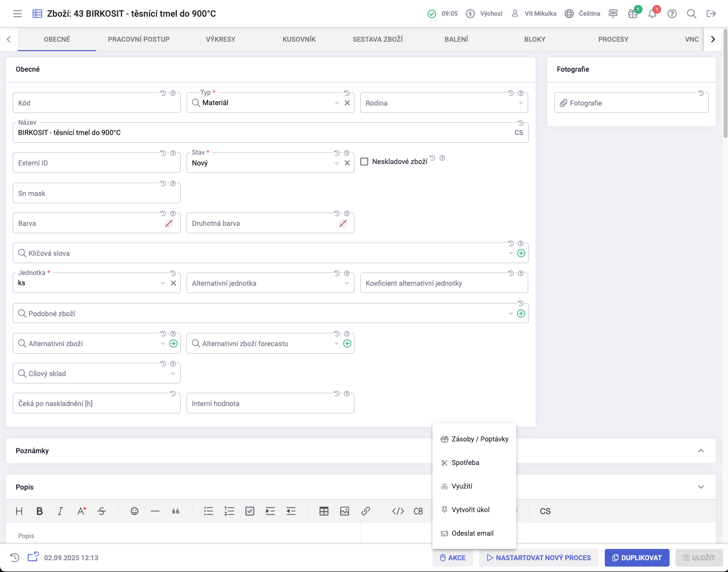The height and width of the screenshot is (572, 728).
Task: Select Spotřeba from the action menu
Action: pos(465,463)
